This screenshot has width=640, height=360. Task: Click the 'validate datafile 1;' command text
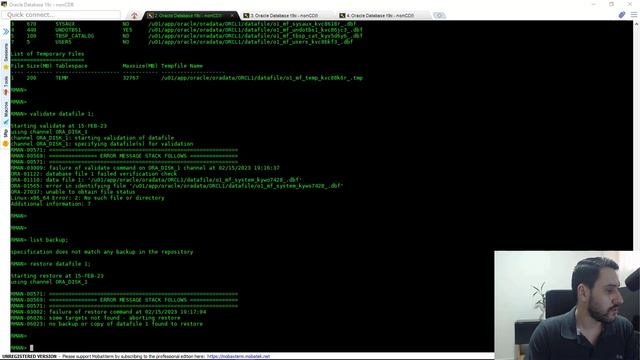pos(62,114)
